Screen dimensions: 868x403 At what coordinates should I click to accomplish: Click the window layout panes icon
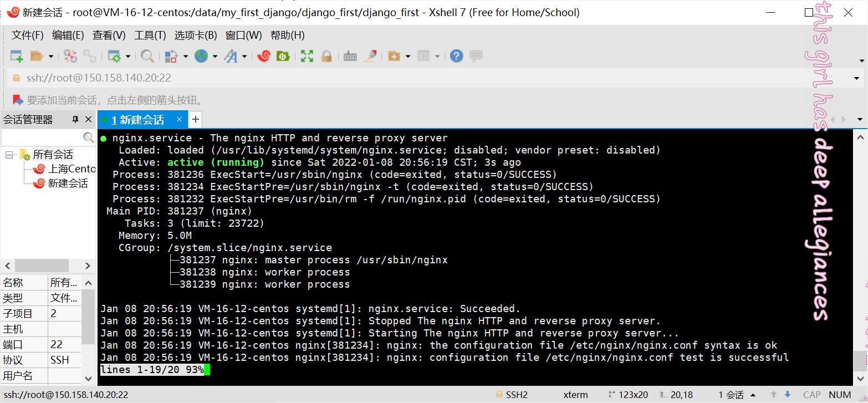[423, 56]
